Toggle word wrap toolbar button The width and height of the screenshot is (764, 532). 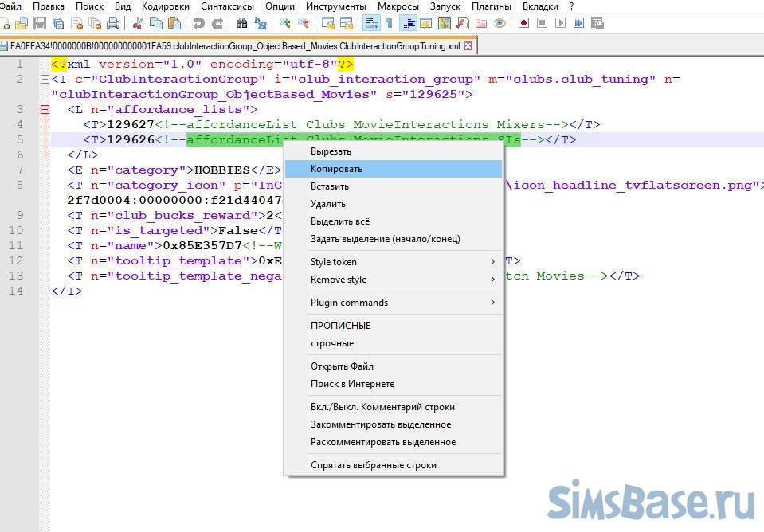coord(371,23)
